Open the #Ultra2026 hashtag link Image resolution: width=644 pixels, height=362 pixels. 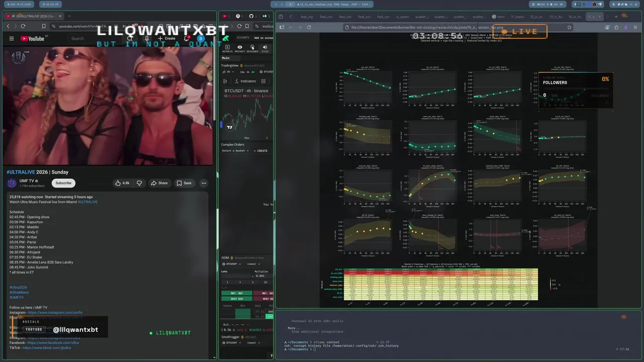click(18, 288)
